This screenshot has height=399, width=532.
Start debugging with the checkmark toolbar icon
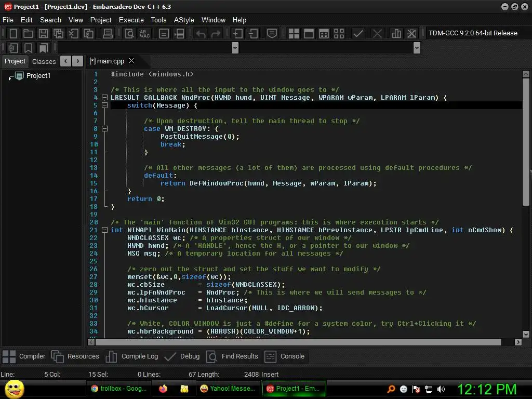pos(358,33)
